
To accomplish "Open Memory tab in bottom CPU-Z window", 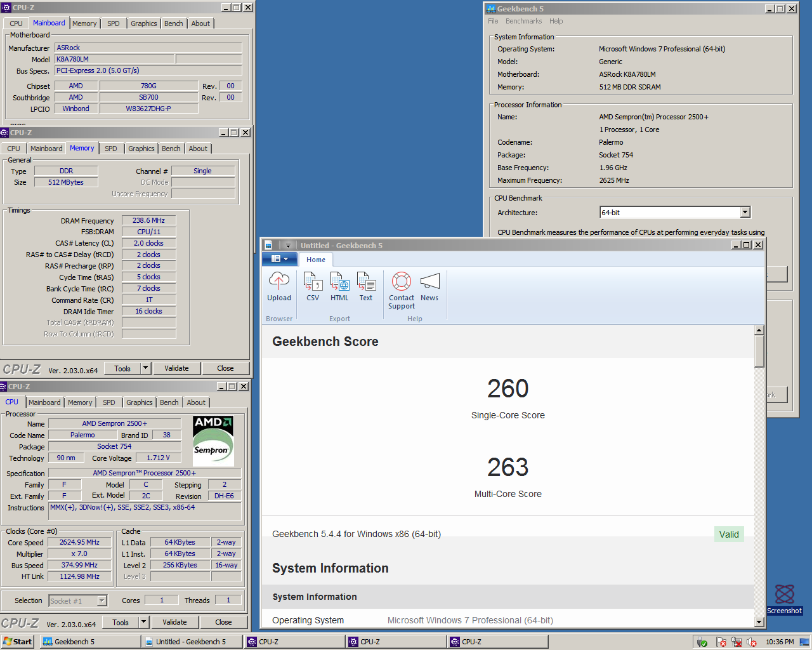I will click(x=80, y=402).
